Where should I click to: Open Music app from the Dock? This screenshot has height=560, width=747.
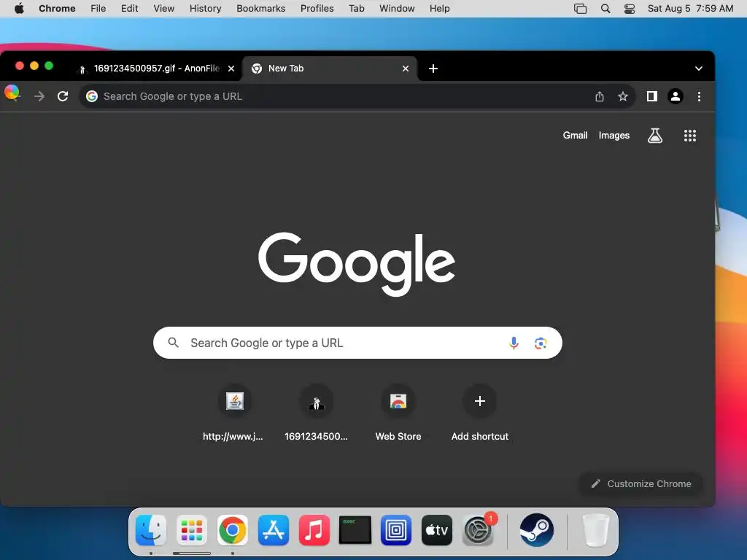pos(314,530)
